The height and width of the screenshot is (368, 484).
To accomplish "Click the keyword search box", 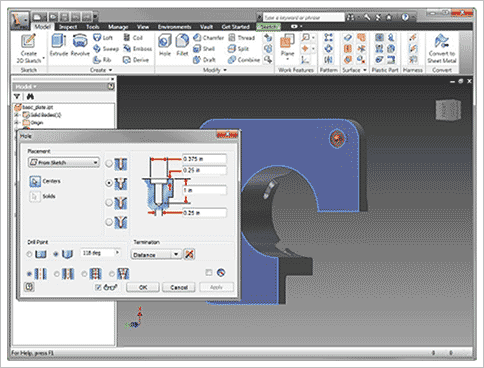I will (303, 17).
